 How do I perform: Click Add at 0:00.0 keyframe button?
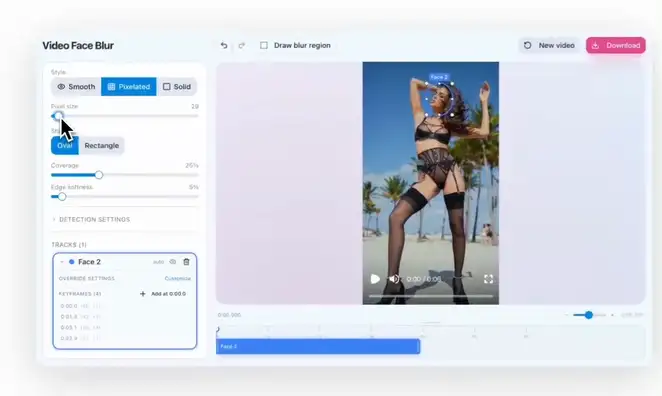(163, 293)
